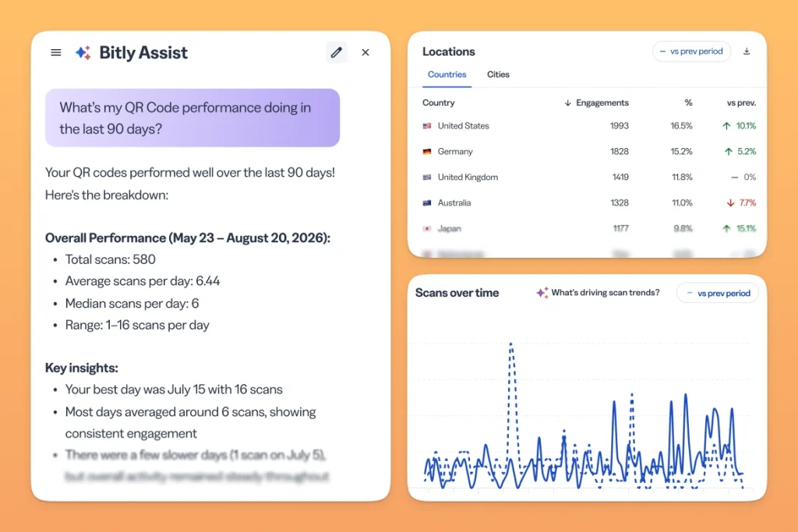Viewport: 798px width, 532px height.
Task: Click the 11.8% percentage cell
Action: click(682, 177)
